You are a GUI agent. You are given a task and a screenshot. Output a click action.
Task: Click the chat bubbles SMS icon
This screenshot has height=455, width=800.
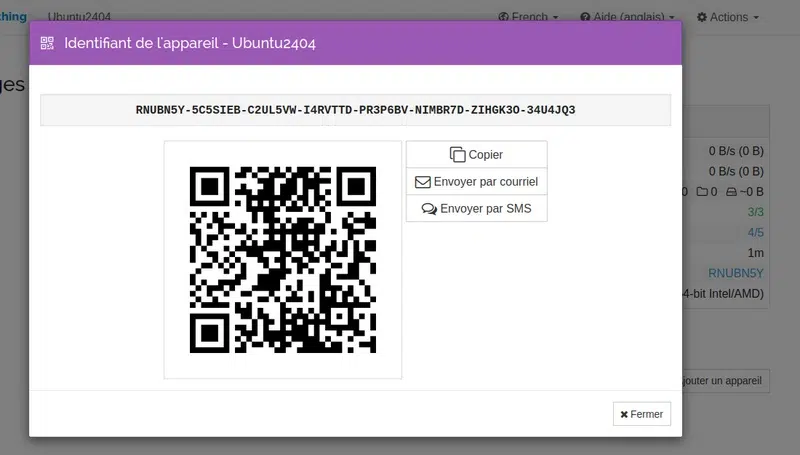pyautogui.click(x=429, y=209)
